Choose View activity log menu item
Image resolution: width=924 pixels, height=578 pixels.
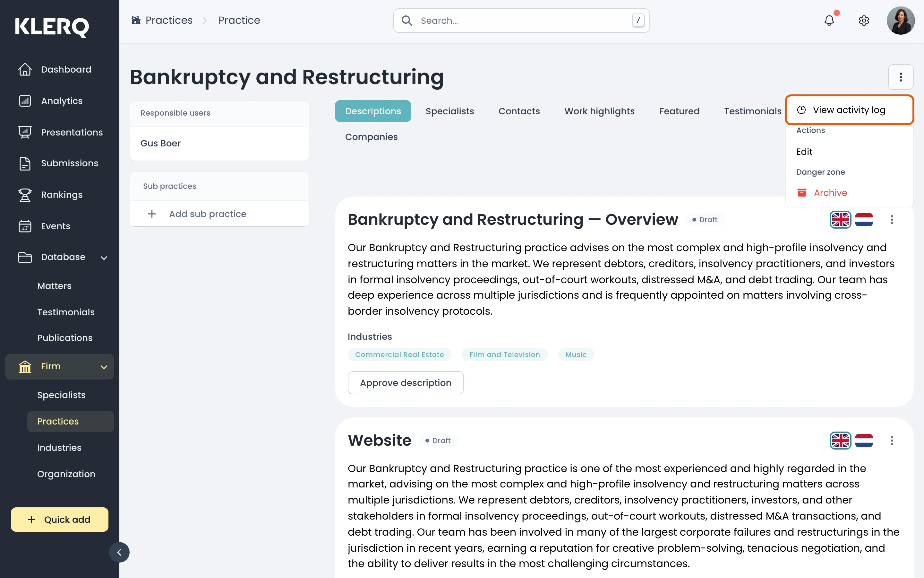point(849,110)
